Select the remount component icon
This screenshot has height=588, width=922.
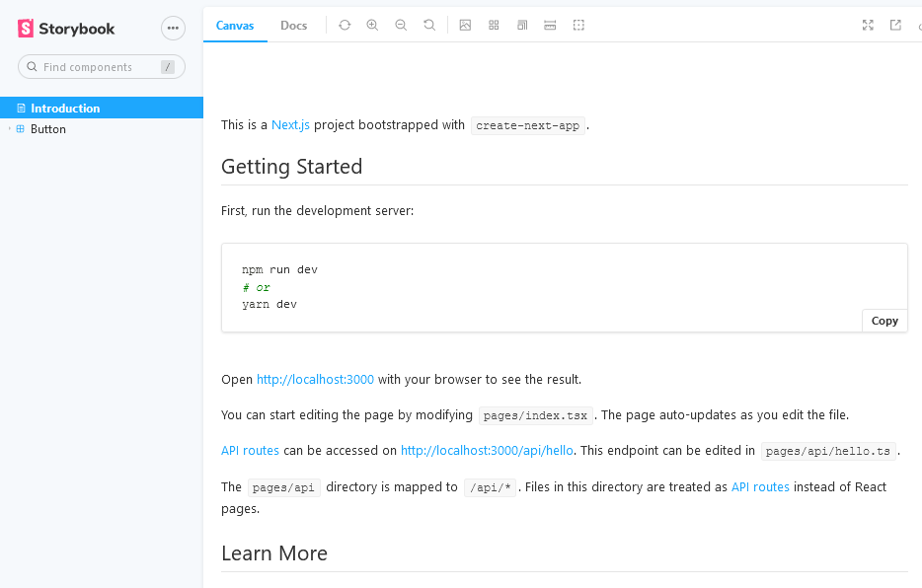click(344, 25)
